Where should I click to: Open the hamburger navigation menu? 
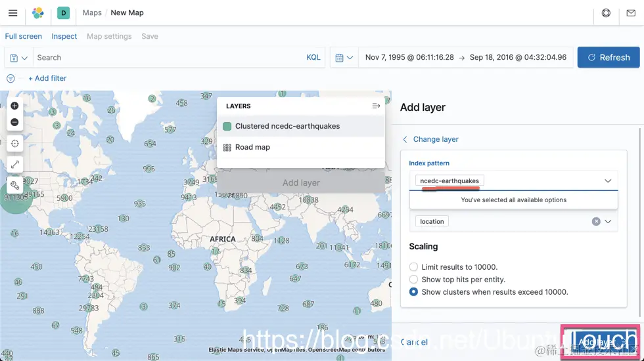tap(12, 12)
